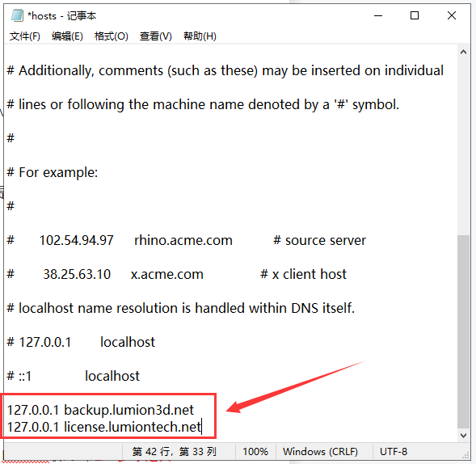476x464 pixels.
Task: Click the '102.54.94.97' IP address
Action: pos(77,241)
